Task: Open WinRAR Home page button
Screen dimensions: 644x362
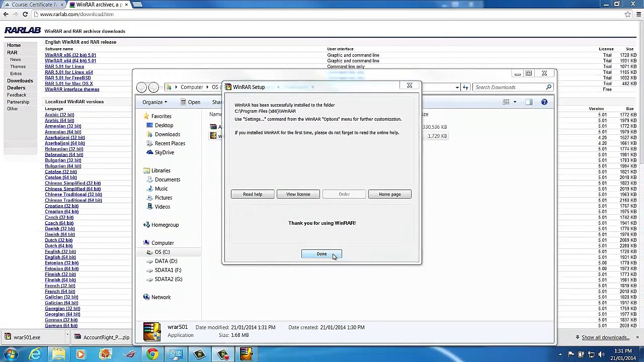Action: (x=390, y=194)
